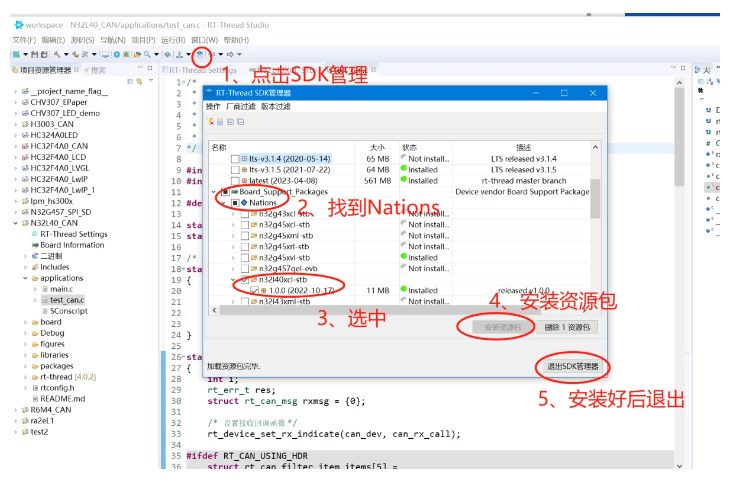Click the Save icon in main toolbar
The height and width of the screenshot is (482, 732).
click(35, 55)
